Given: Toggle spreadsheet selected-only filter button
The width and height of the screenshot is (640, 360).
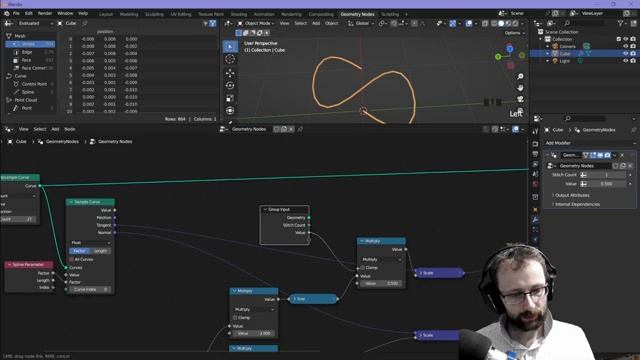Looking at the screenshot, I should pyautogui.click(x=213, y=24).
